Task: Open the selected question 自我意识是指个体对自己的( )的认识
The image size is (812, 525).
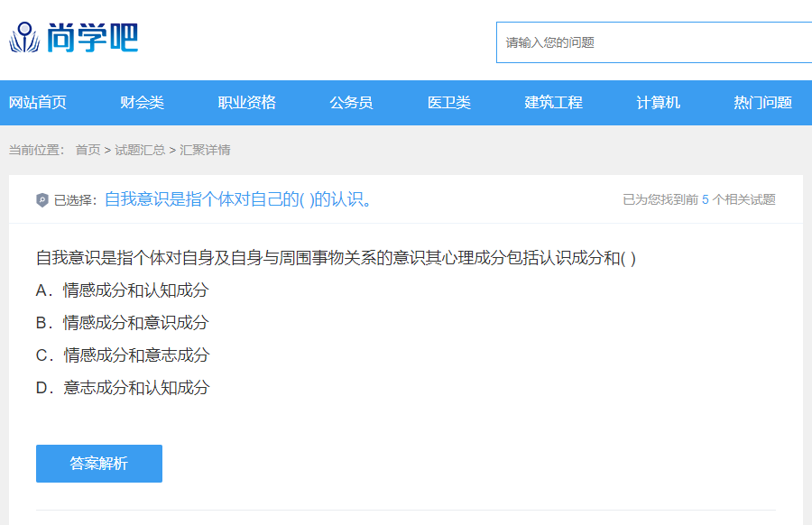Action: [x=238, y=199]
